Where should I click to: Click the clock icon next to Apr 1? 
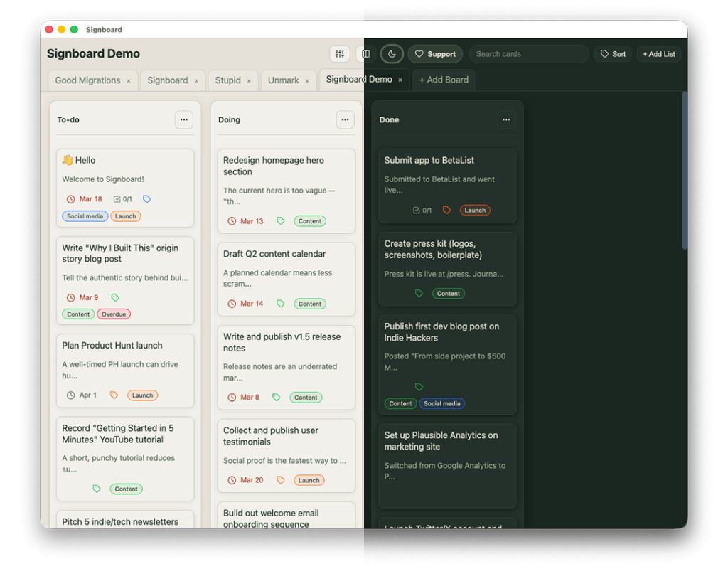click(x=70, y=395)
